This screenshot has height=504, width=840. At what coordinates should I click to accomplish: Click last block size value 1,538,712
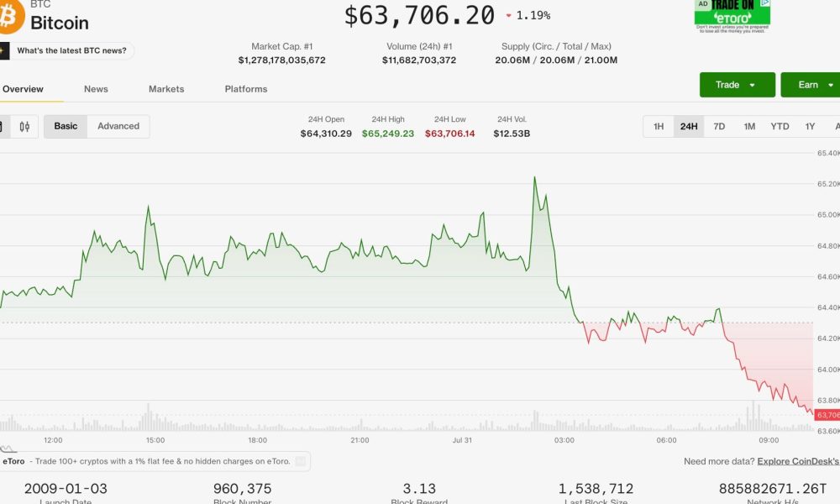(x=596, y=489)
